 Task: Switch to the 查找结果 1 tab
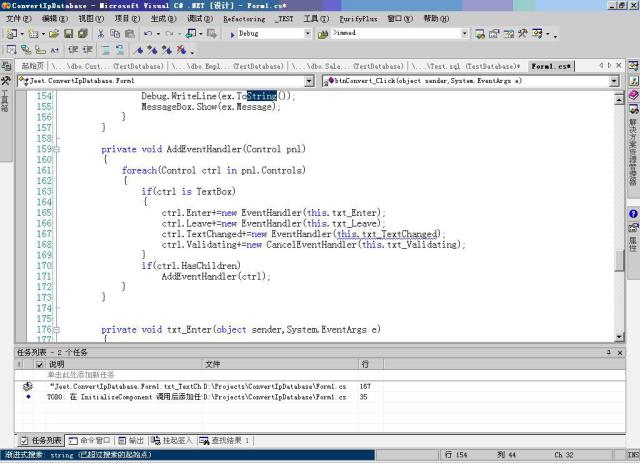(x=225, y=441)
